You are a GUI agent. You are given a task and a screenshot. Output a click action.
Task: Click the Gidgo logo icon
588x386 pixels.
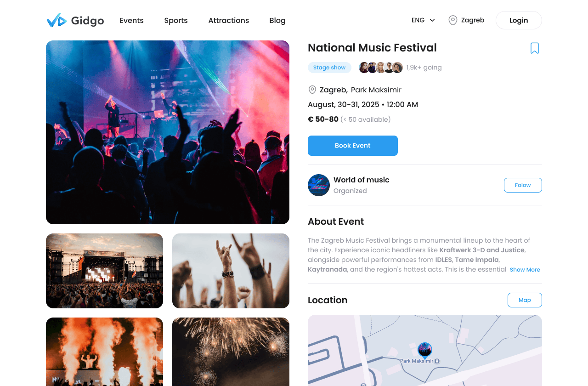point(57,20)
